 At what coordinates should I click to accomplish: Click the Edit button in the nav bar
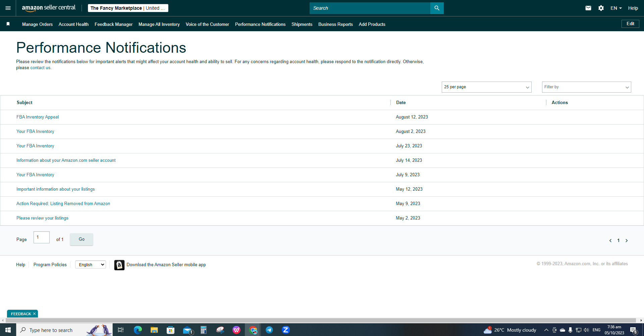630,24
